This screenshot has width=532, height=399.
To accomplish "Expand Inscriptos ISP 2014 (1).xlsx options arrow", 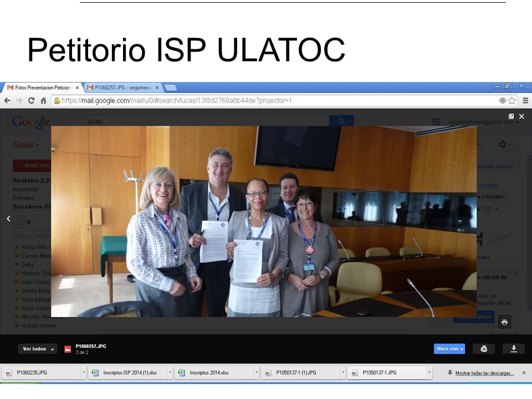I will tap(170, 372).
